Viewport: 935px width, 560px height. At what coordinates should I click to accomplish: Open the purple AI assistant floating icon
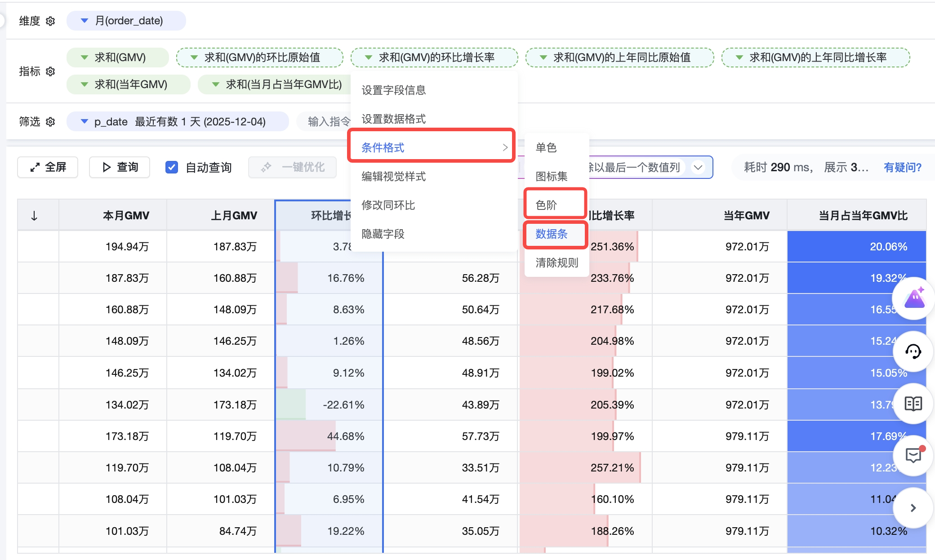914,298
